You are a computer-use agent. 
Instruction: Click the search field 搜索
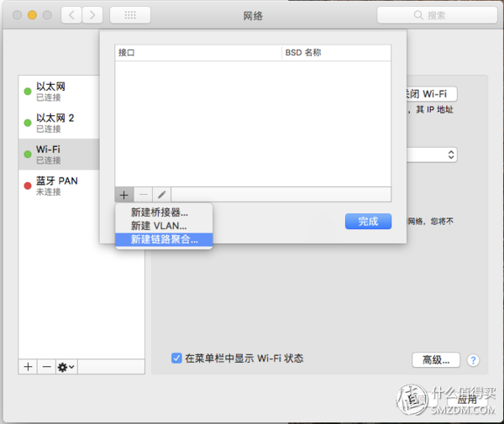click(437, 15)
